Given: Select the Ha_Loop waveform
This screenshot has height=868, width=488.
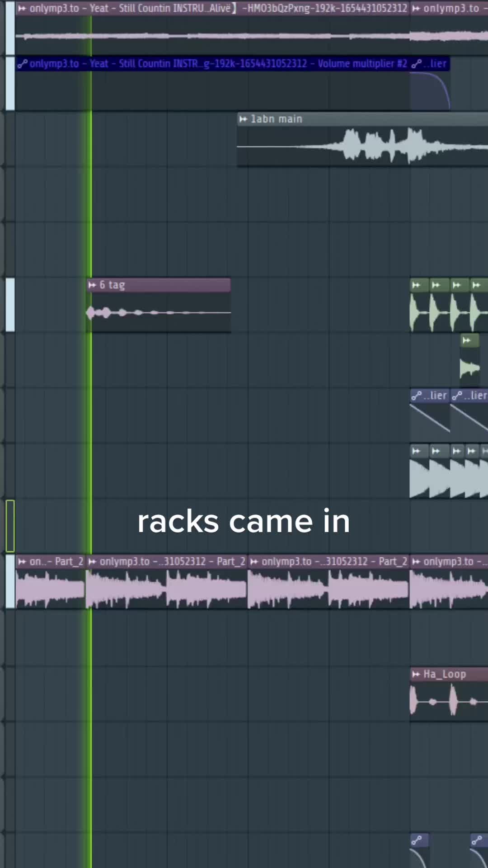Looking at the screenshot, I should (448, 701).
